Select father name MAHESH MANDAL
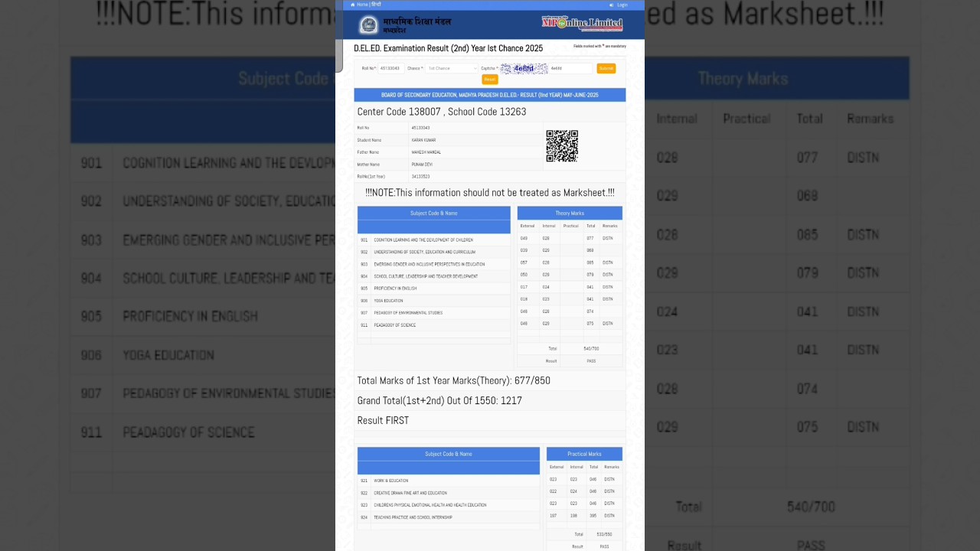The image size is (980, 551). click(426, 152)
